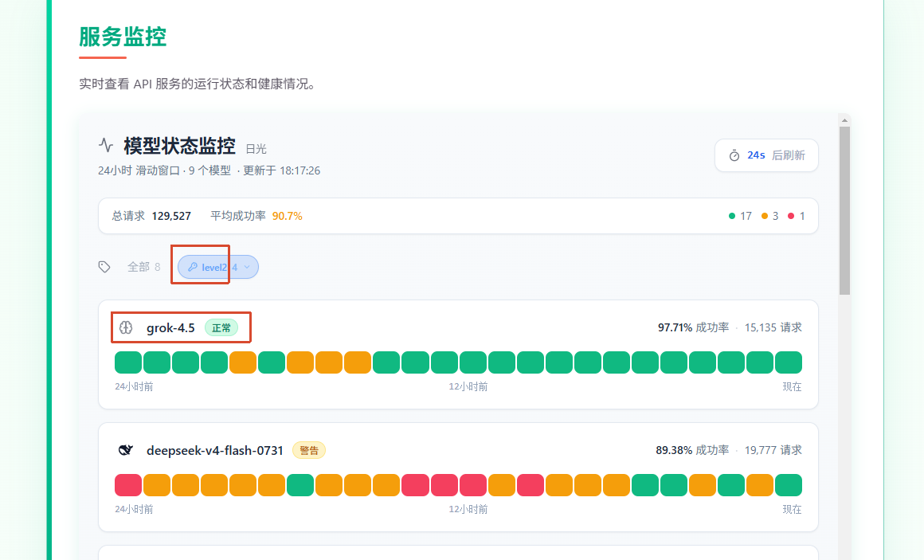Select the level2 filter tab
Screen dimensions: 924x560
218,267
